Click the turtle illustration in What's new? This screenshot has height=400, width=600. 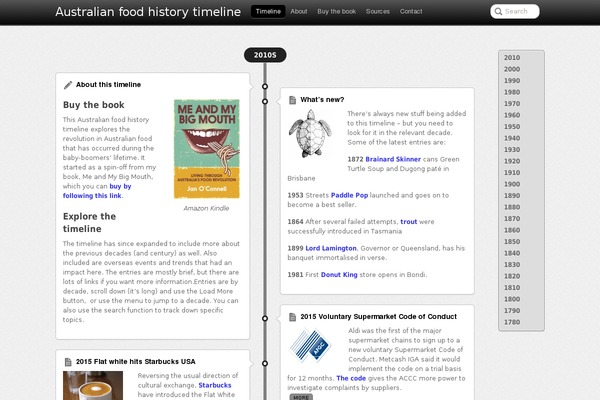click(x=310, y=134)
